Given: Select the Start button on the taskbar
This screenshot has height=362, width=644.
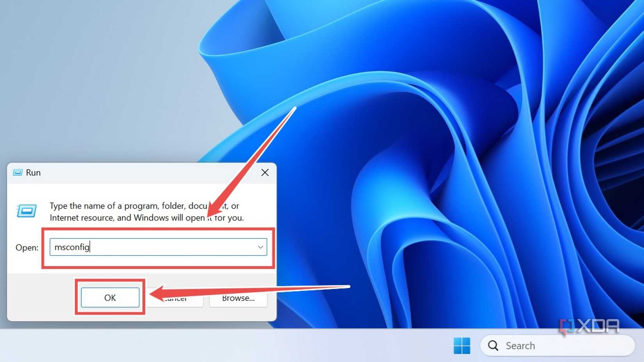Looking at the screenshot, I should (463, 345).
